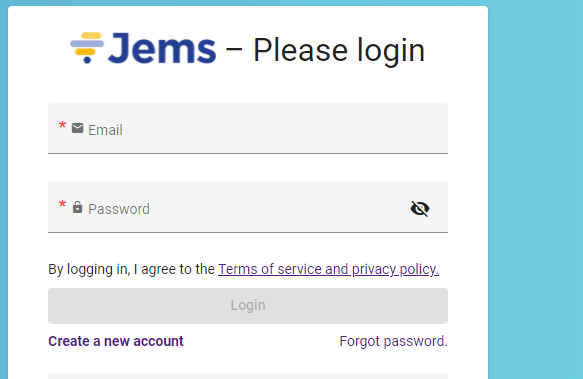Screen dimensions: 583x379
Task: Click the padlock icon in Password field
Action: point(77,207)
